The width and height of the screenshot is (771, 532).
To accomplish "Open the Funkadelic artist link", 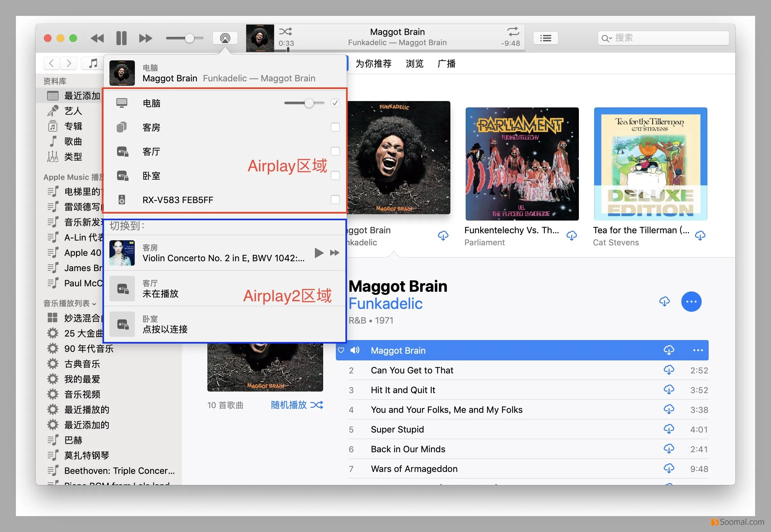I will pos(385,304).
